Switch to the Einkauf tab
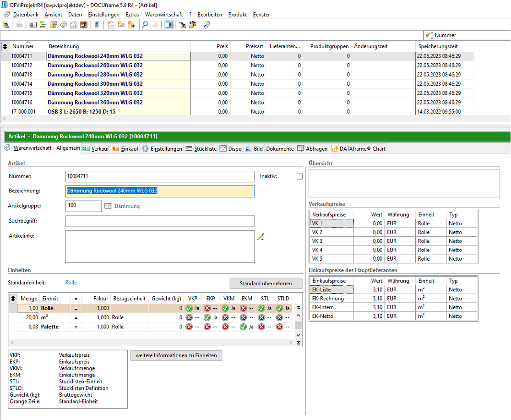The width and height of the screenshot is (511, 420). [x=125, y=149]
